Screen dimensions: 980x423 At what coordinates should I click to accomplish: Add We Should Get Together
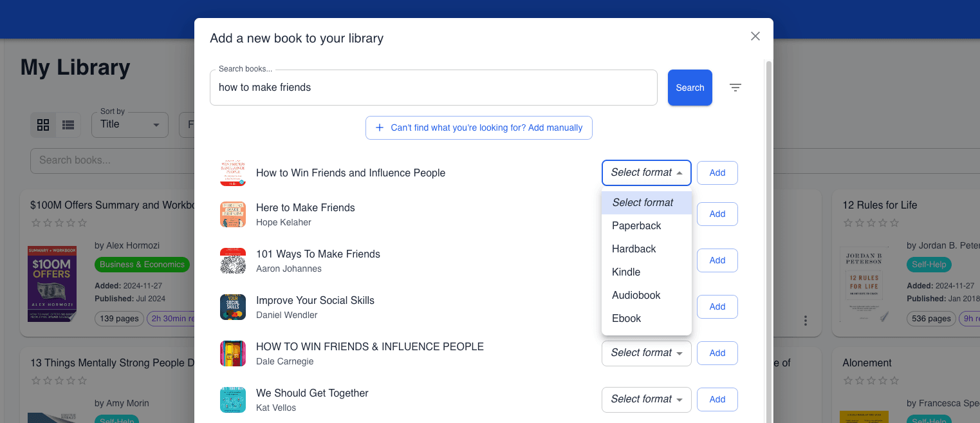pyautogui.click(x=717, y=399)
